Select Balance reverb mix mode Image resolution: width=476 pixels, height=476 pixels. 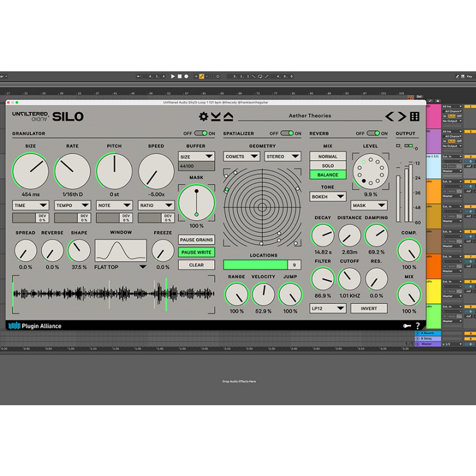pos(328,175)
